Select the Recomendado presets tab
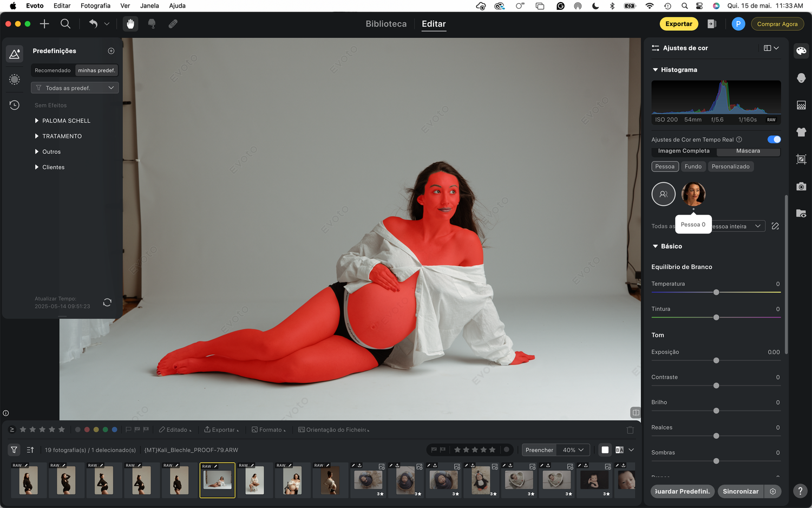Viewport: 812px width, 508px height. (x=53, y=70)
